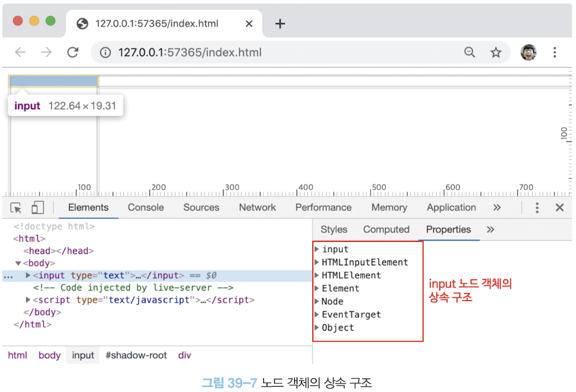The width and height of the screenshot is (576, 392).
Task: Select the <!doctype html> line
Action: pos(54,226)
